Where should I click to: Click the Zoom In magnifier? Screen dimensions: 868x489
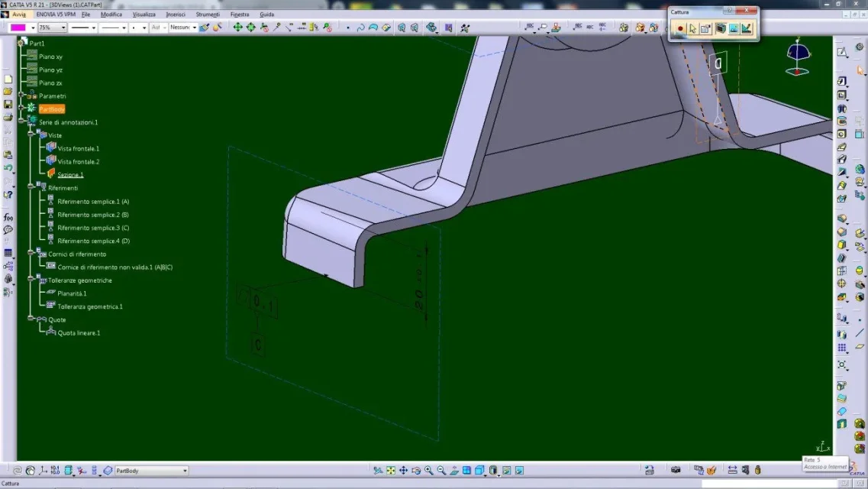point(429,470)
